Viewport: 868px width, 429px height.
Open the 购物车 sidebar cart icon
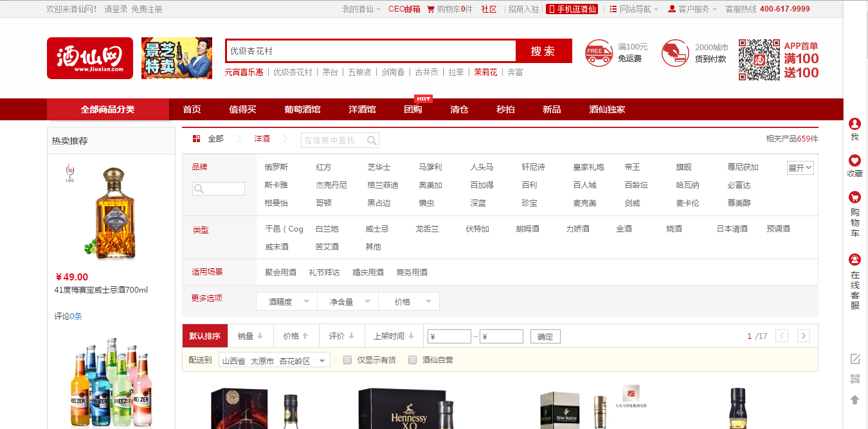pos(854,197)
